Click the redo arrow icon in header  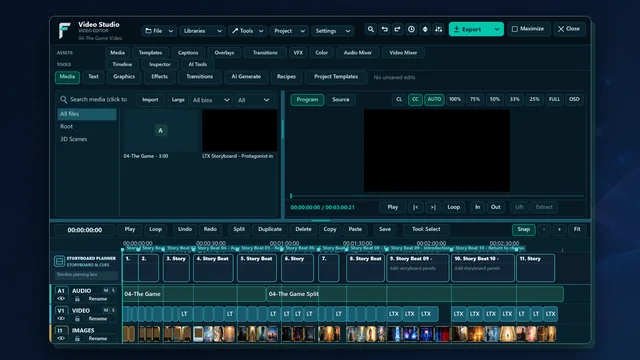pyautogui.click(x=398, y=29)
